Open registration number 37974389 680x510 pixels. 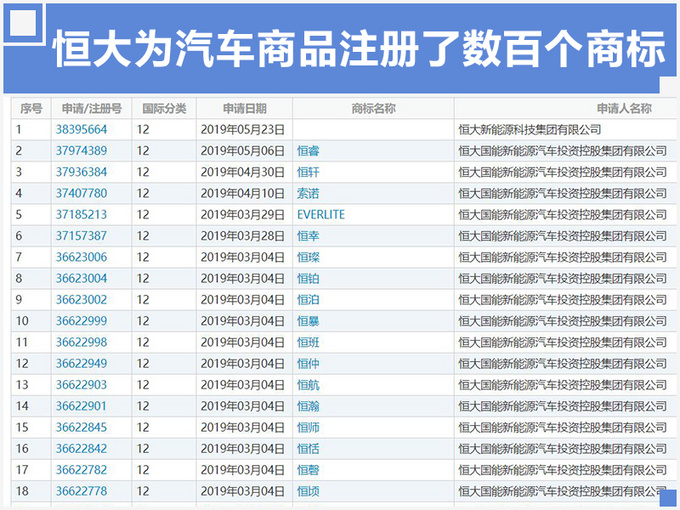(x=81, y=150)
